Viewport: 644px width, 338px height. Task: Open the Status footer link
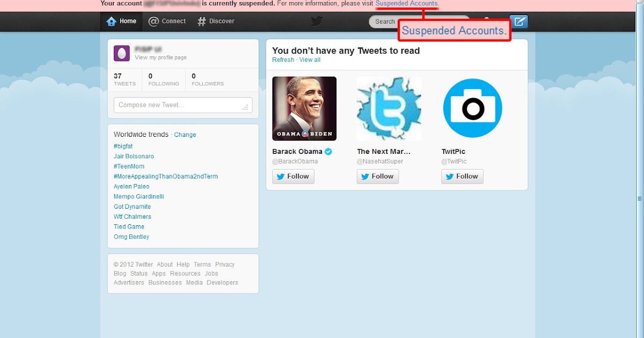point(139,274)
